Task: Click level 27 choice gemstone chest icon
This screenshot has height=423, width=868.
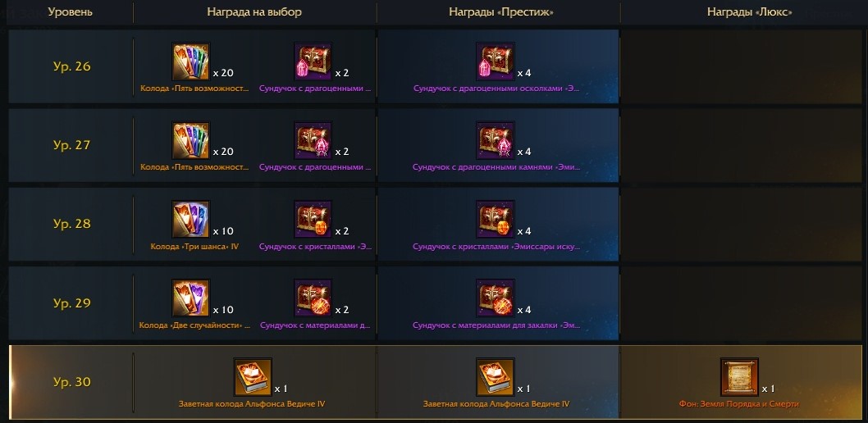Action: pos(313,140)
